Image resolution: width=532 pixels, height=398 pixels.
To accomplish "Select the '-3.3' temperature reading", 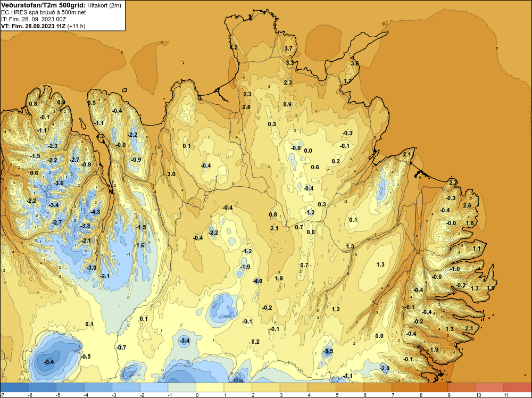I will click(x=85, y=226).
